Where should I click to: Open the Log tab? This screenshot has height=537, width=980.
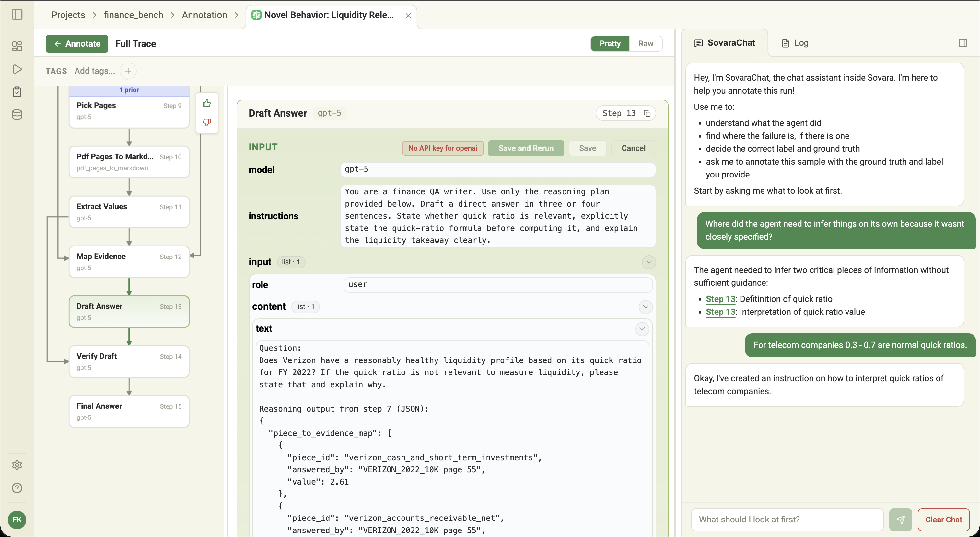pyautogui.click(x=795, y=43)
